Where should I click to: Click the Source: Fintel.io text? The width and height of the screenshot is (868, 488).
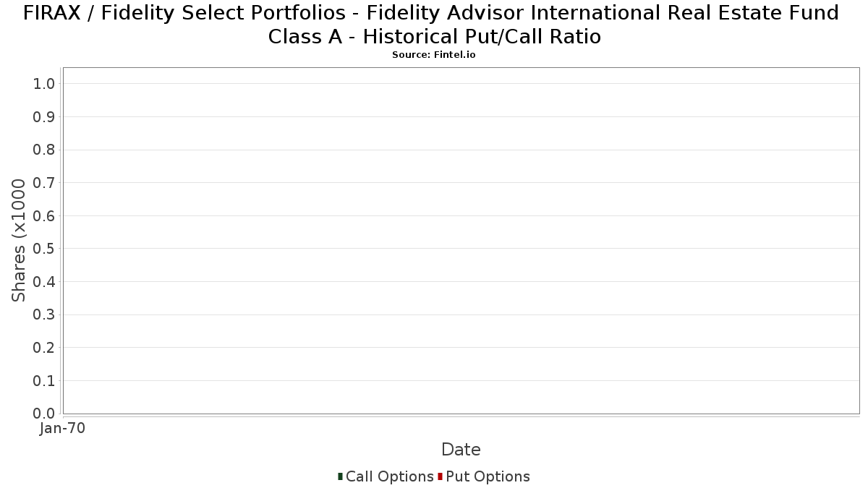[433, 55]
